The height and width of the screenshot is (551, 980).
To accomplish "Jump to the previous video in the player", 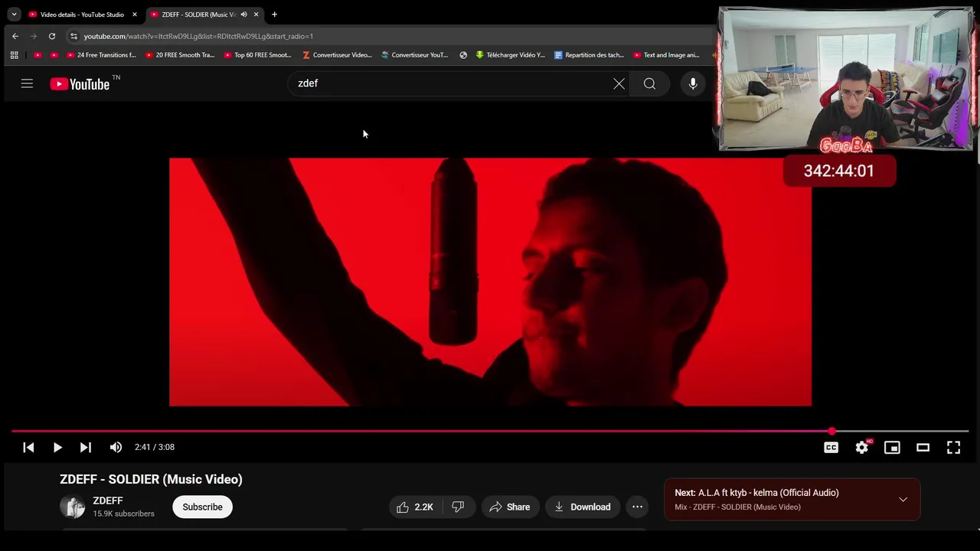I will 28,447.
